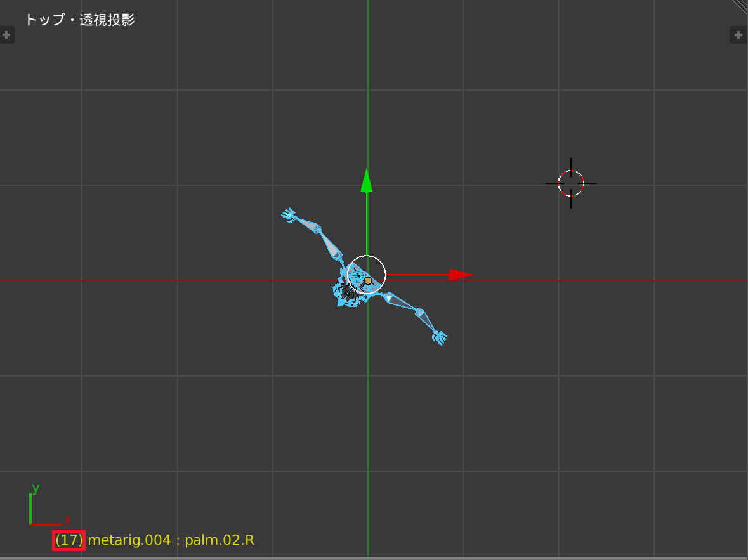Screen dimensions: 748x560
Task: Click the viewport's bottom border edge
Action: click(x=374, y=558)
